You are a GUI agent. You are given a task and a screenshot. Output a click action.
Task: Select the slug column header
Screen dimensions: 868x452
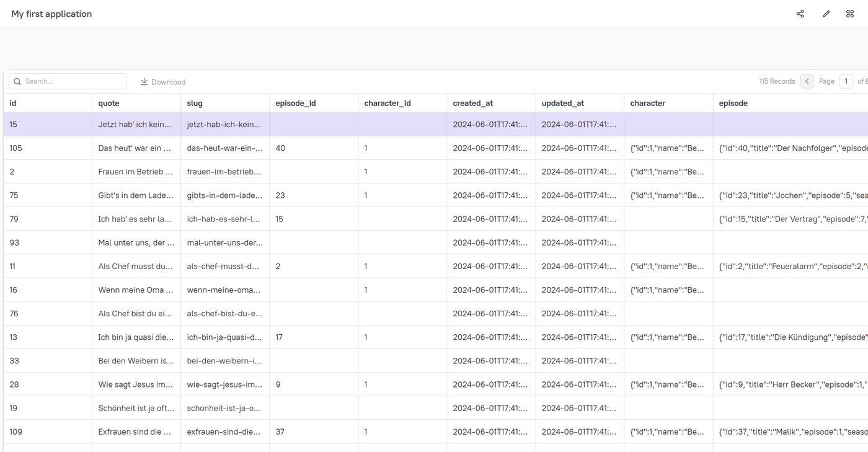[195, 103]
